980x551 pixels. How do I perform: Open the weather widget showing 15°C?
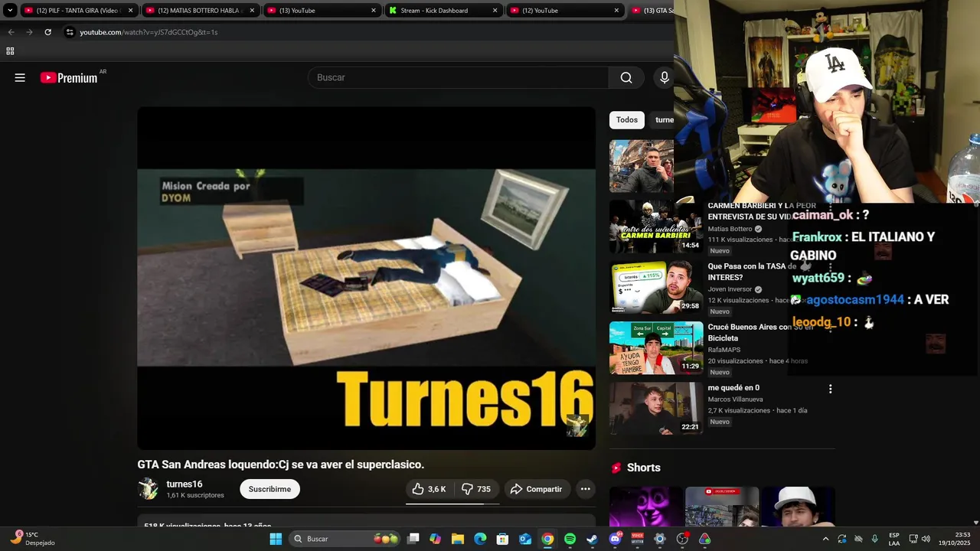tap(32, 539)
